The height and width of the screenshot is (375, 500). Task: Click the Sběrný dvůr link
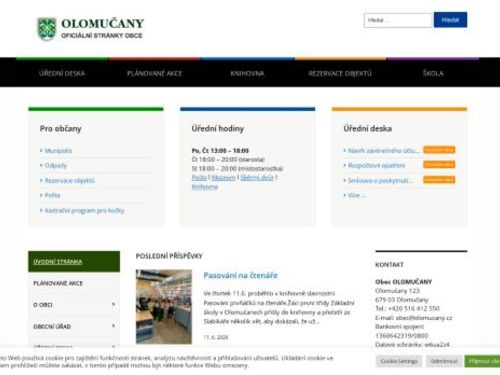[257, 178]
